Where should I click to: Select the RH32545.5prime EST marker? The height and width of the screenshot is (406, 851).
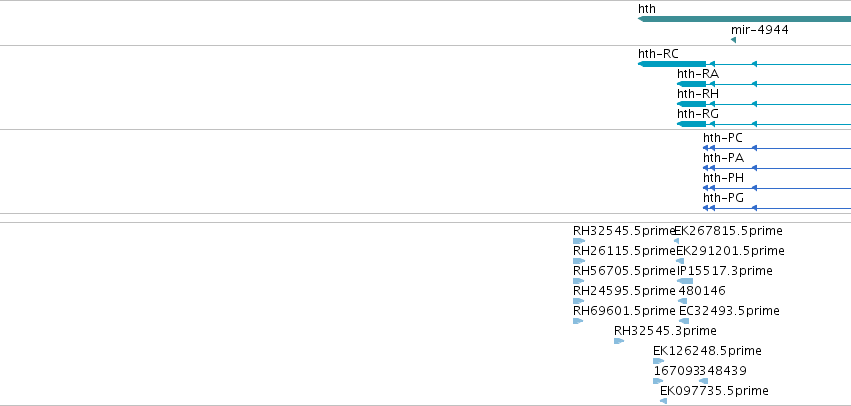click(579, 241)
